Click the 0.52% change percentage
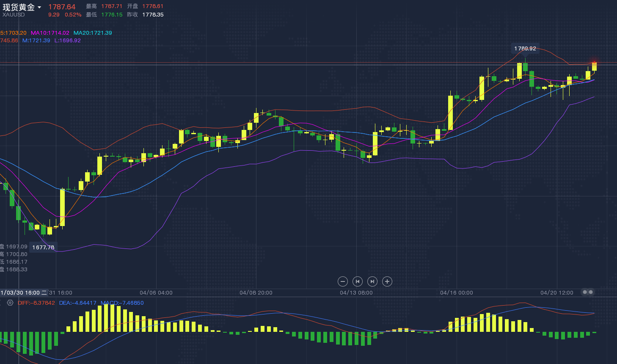The image size is (617, 364). click(x=73, y=15)
